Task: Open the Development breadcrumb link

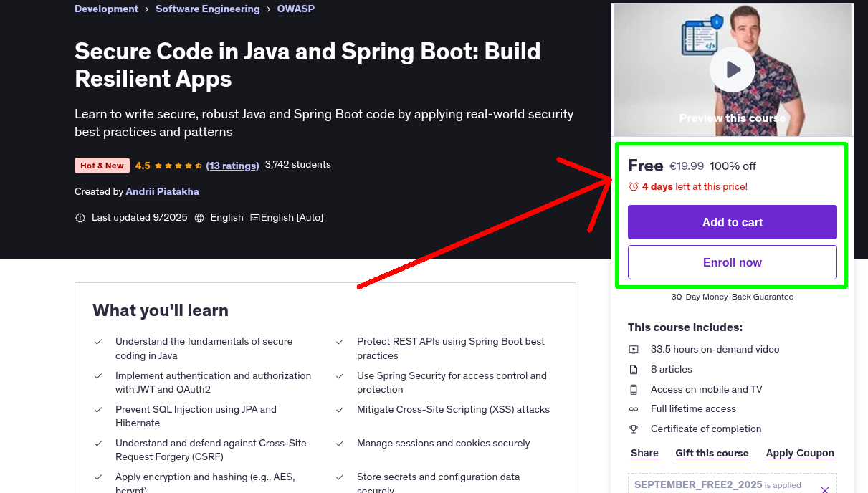Action: [106, 9]
